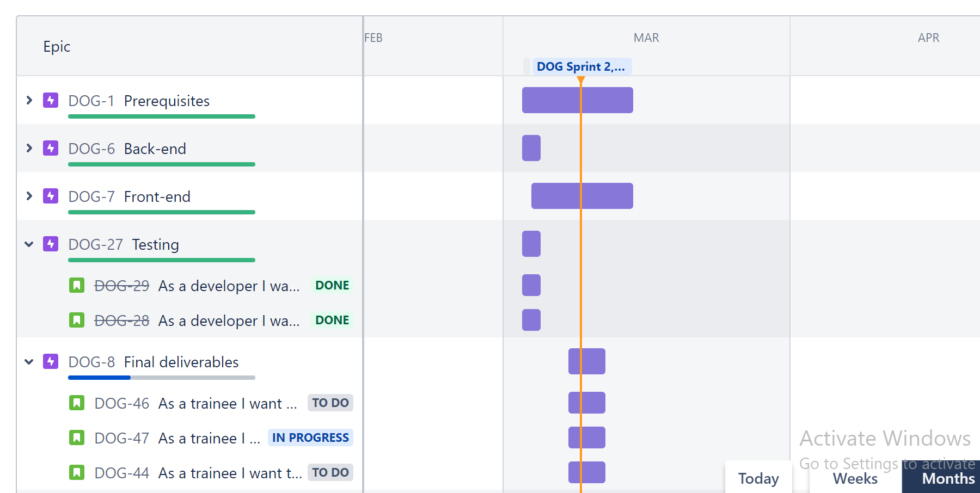Click the story icon next to DOG-29
The height and width of the screenshot is (493, 980).
coord(77,285)
